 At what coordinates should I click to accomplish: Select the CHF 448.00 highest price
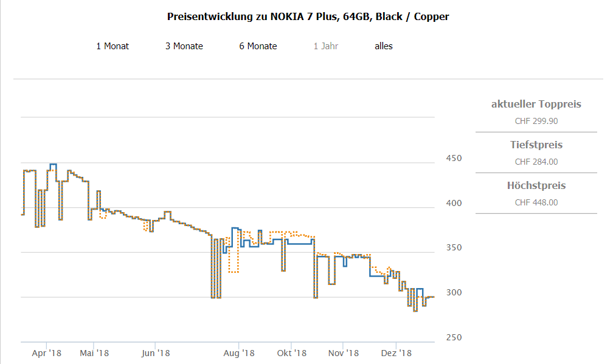click(536, 202)
